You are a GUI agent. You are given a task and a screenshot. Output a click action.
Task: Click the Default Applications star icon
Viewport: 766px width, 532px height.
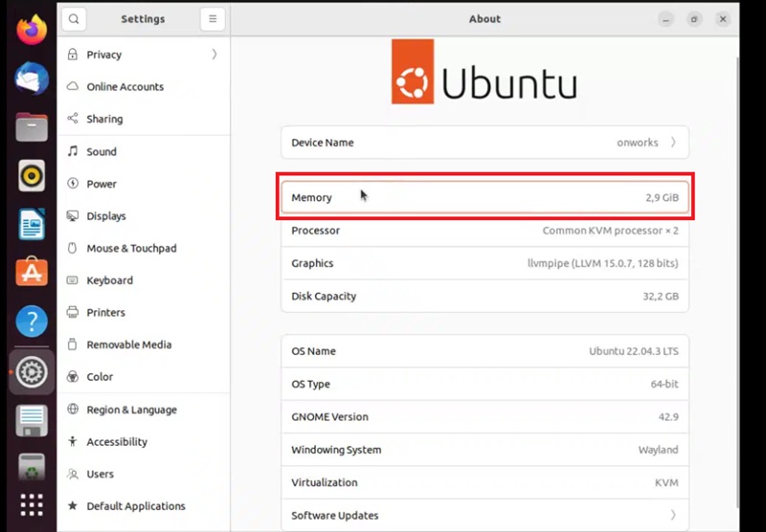click(x=73, y=505)
